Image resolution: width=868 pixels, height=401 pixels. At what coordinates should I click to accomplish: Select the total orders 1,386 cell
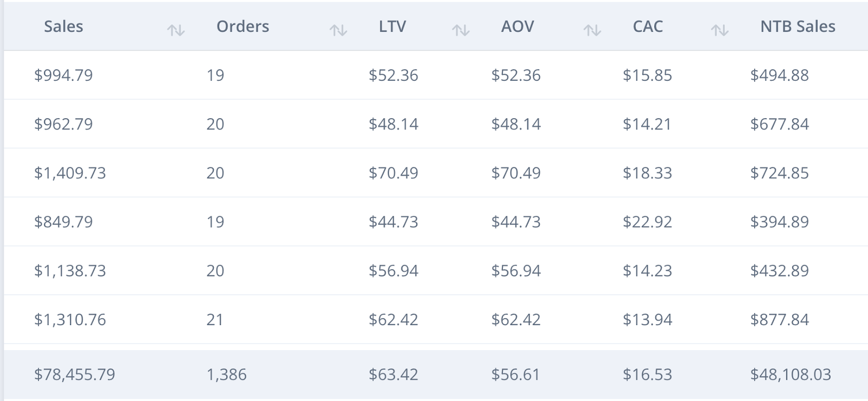tap(226, 374)
